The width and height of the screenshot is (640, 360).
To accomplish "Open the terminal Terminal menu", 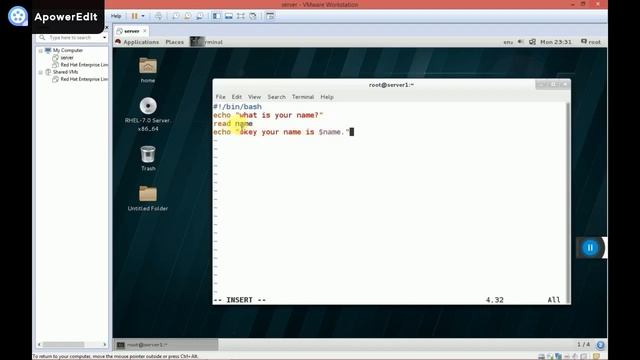I will point(303,97).
